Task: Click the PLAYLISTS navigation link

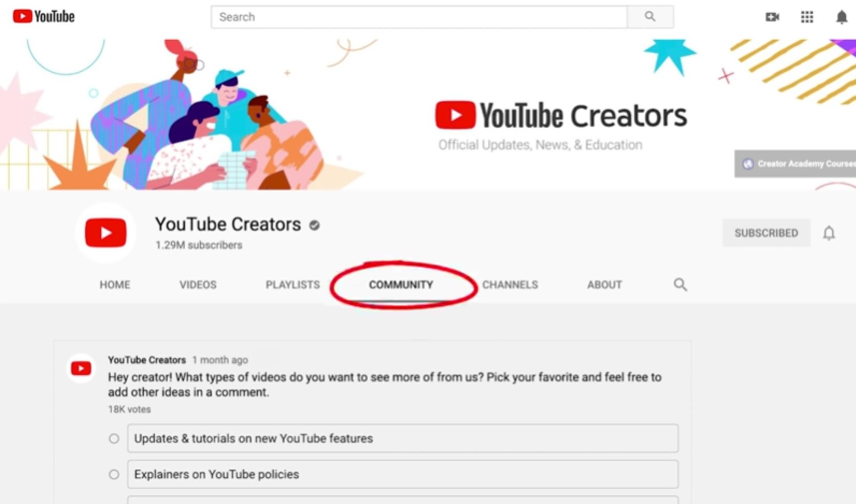Action: [x=292, y=284]
